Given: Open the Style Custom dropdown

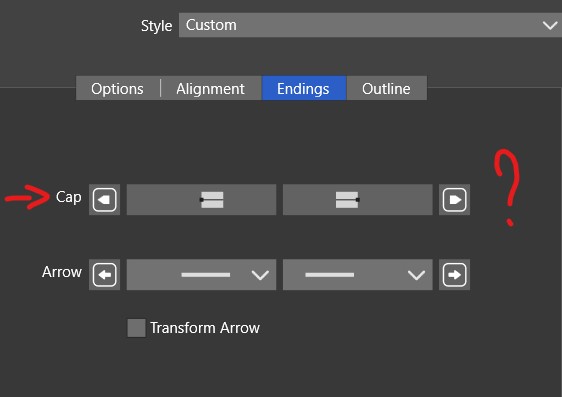Looking at the screenshot, I should [x=371, y=25].
